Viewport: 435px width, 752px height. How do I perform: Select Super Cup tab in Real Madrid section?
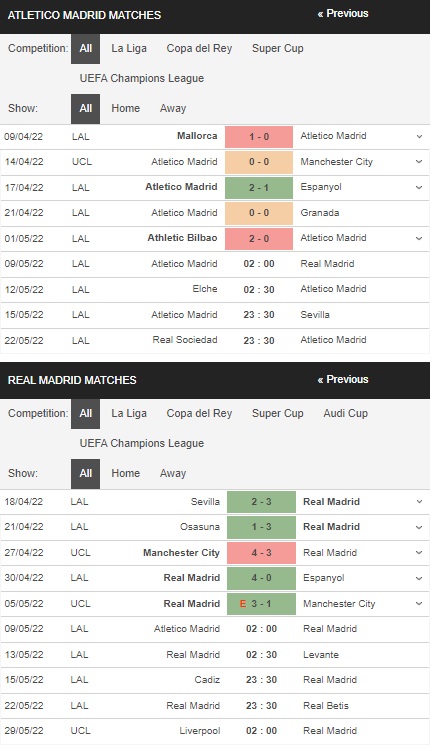click(x=278, y=413)
